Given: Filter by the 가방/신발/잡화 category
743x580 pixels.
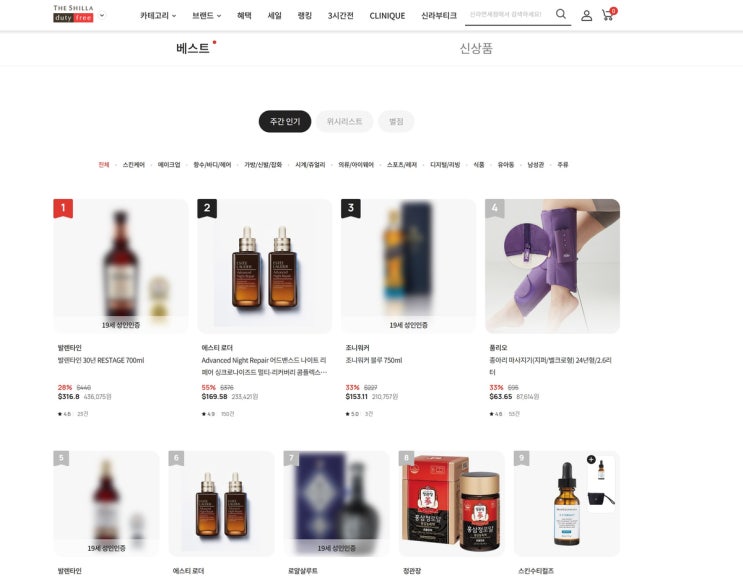Looking at the screenshot, I should coord(263,165).
